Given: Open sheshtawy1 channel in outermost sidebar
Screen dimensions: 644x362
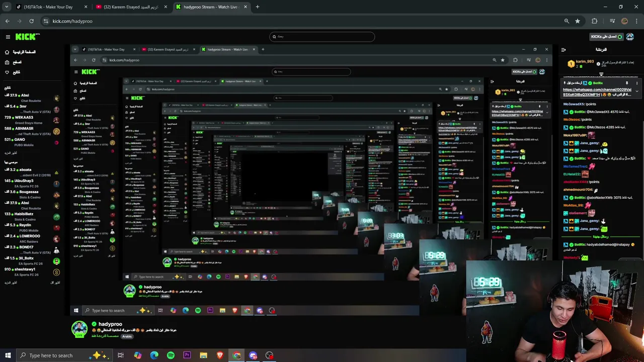Looking at the screenshot, I should (31, 271).
